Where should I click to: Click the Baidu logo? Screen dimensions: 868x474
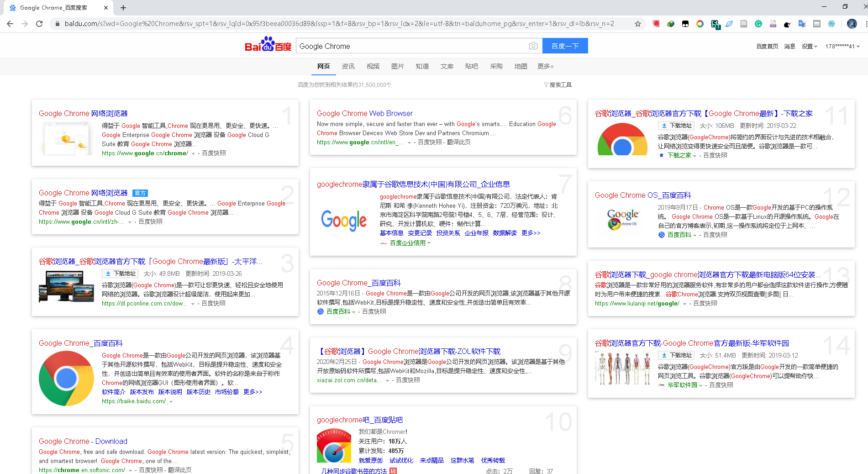tap(268, 44)
